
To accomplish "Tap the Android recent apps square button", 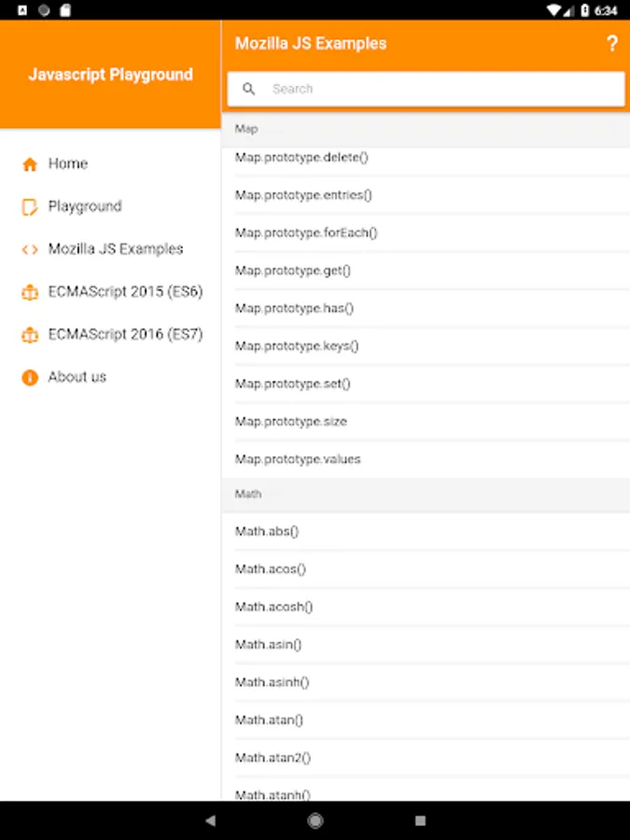I will [x=421, y=820].
